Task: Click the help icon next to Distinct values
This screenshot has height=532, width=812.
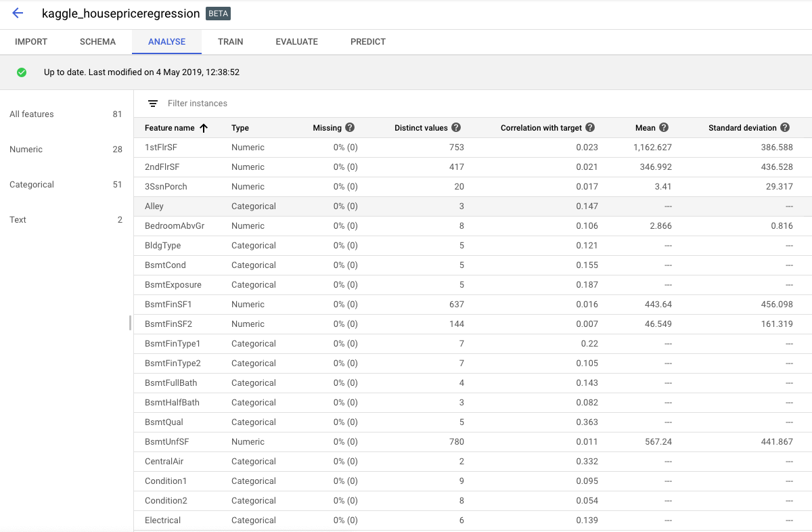Action: 456,127
